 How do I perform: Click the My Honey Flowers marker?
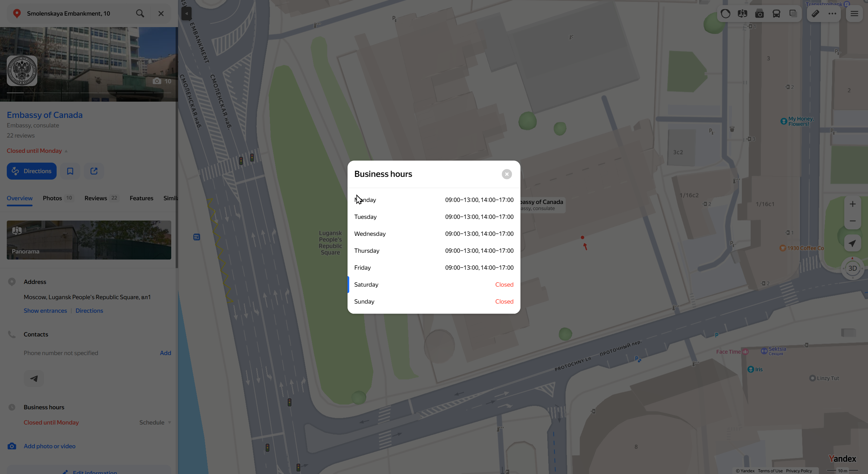pos(797,121)
